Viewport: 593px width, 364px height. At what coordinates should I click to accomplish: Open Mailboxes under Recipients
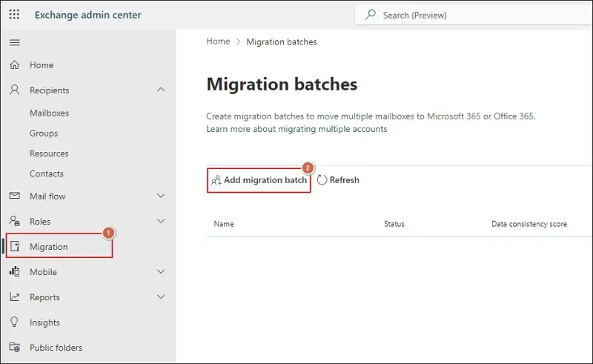click(x=49, y=113)
